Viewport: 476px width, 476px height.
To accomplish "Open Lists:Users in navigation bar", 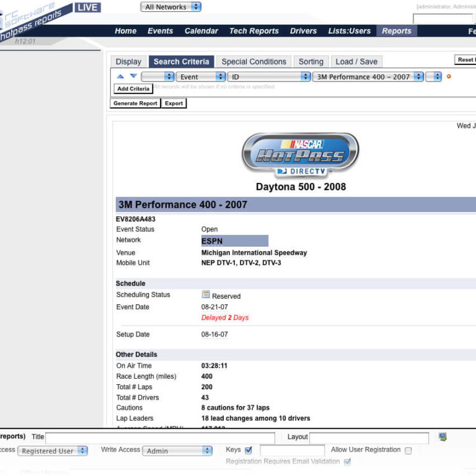I will 350,31.
